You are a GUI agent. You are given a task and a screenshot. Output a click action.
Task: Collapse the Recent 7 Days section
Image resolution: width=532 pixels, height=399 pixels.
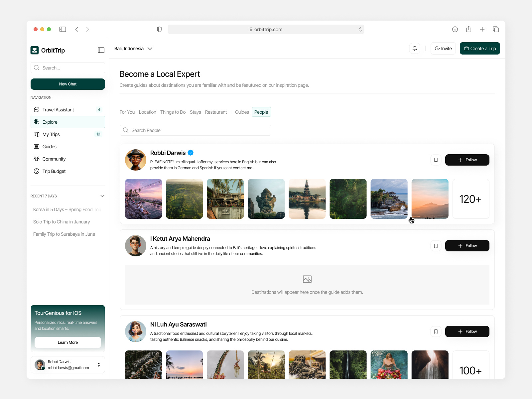point(102,196)
